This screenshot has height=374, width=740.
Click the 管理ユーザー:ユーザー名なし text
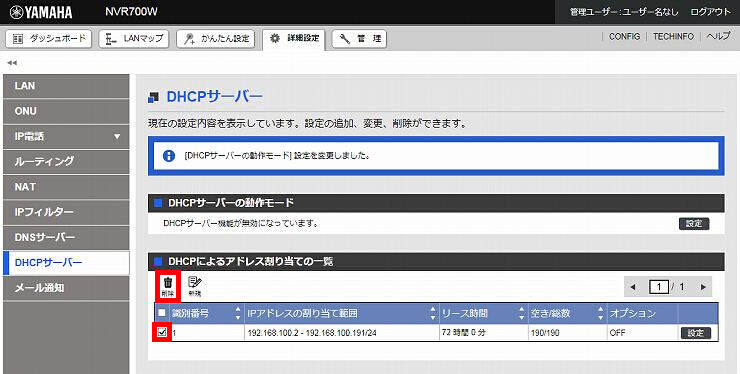[x=624, y=12]
